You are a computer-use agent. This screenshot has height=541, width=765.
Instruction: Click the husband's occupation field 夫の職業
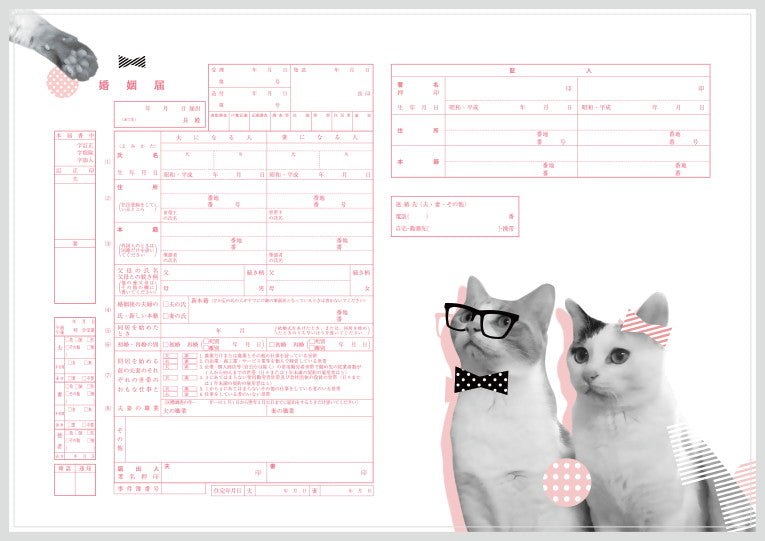[x=214, y=418]
